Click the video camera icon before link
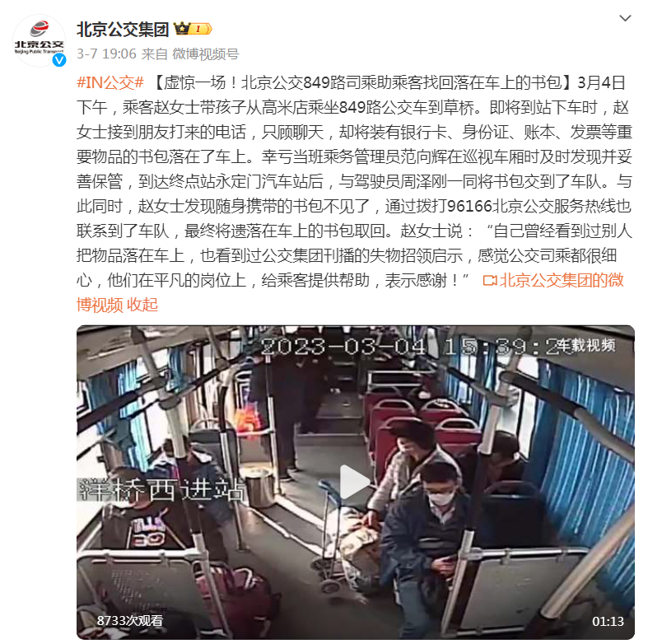 pos(490,281)
